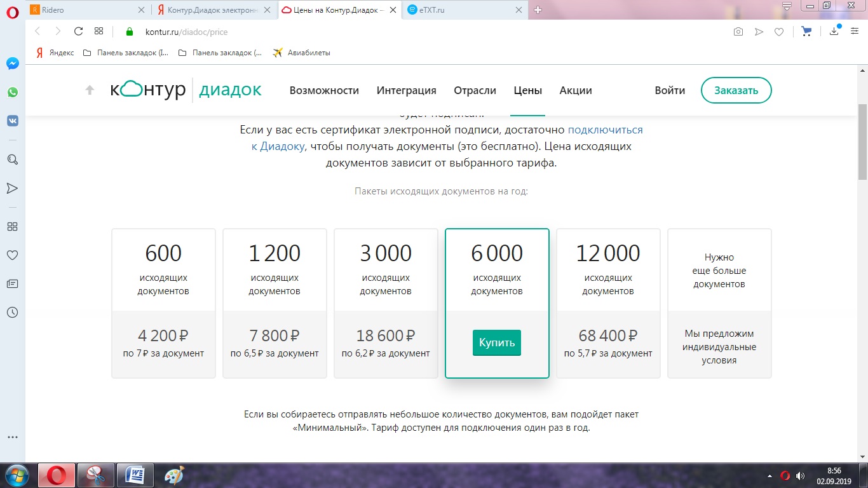This screenshot has height=488, width=868.
Task: View site security via the green lock icon
Action: (x=130, y=31)
